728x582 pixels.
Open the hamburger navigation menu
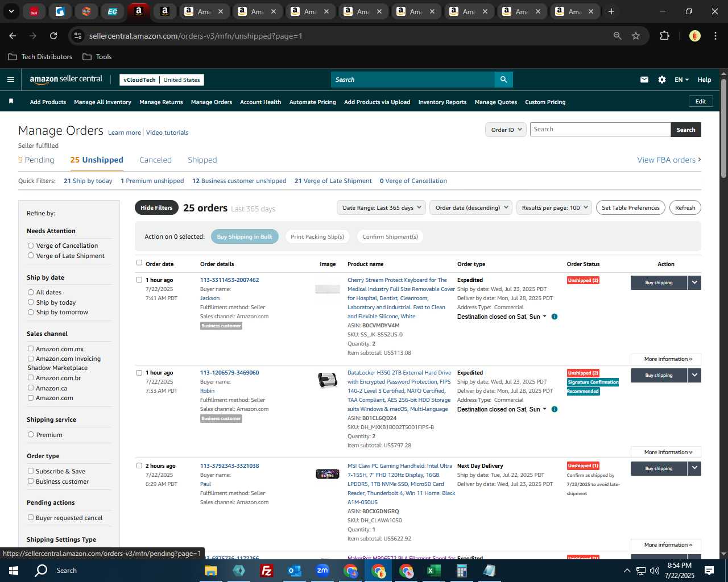click(10, 80)
